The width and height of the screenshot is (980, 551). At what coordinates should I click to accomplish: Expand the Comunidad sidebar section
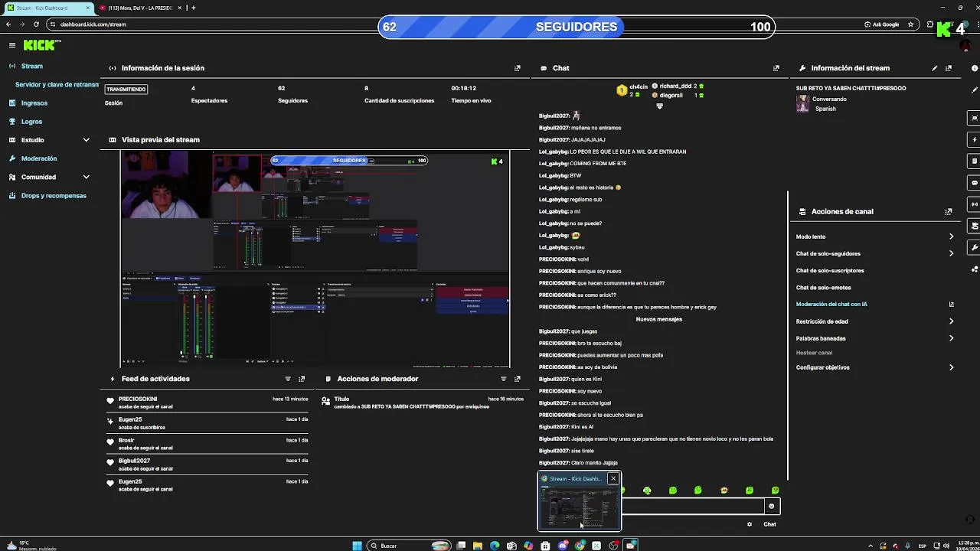pos(86,177)
